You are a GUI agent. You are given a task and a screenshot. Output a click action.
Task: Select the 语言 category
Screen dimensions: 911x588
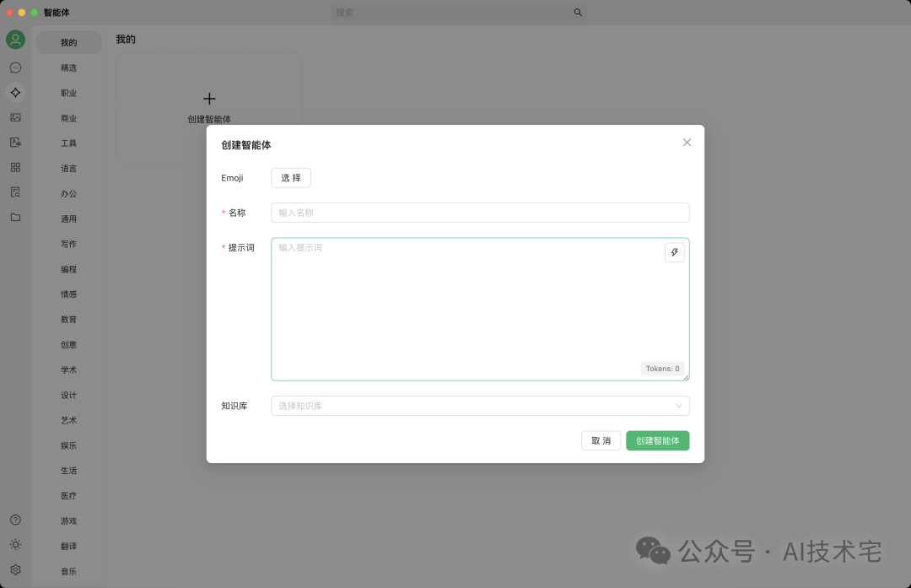point(68,169)
